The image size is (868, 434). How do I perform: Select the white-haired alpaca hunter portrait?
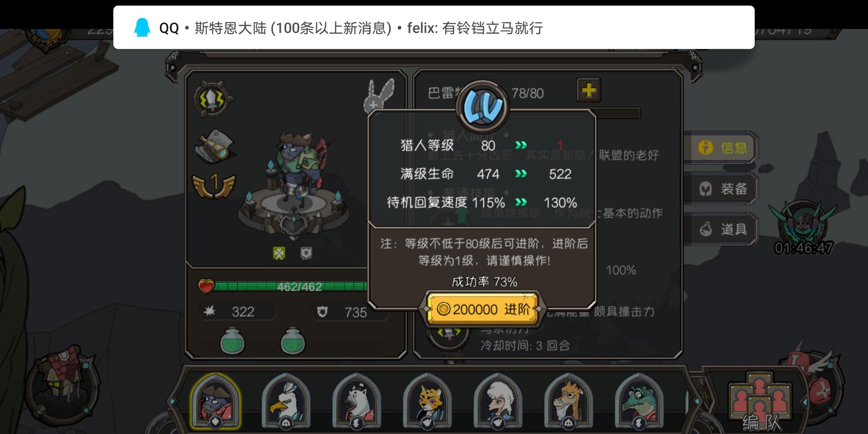click(x=497, y=401)
